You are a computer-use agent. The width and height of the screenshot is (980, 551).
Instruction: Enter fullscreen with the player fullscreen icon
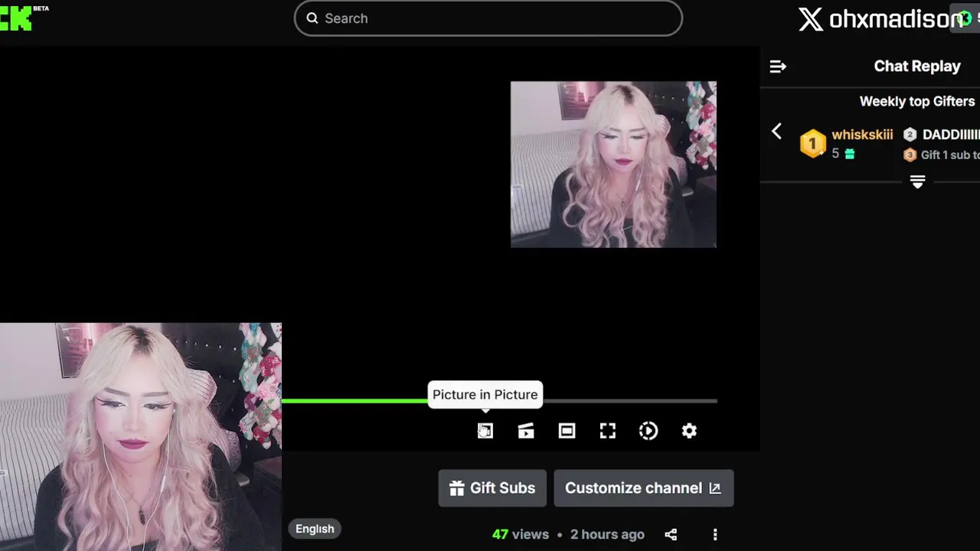coord(608,431)
